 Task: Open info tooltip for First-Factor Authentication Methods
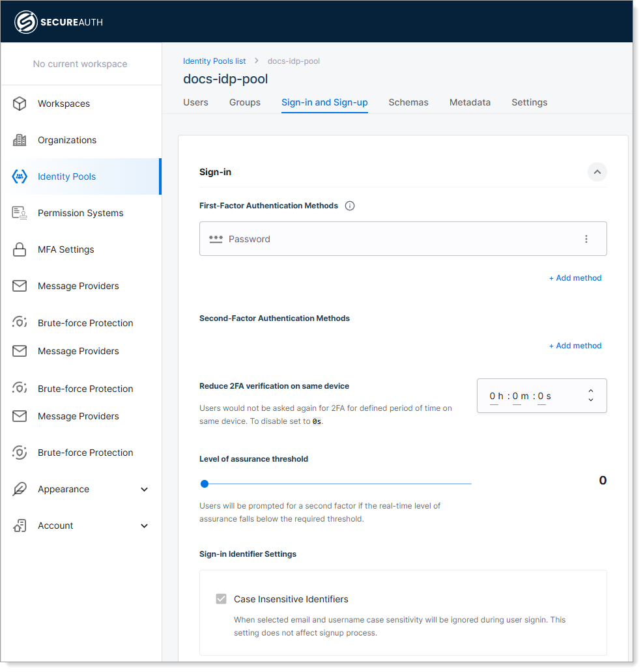pyautogui.click(x=350, y=206)
